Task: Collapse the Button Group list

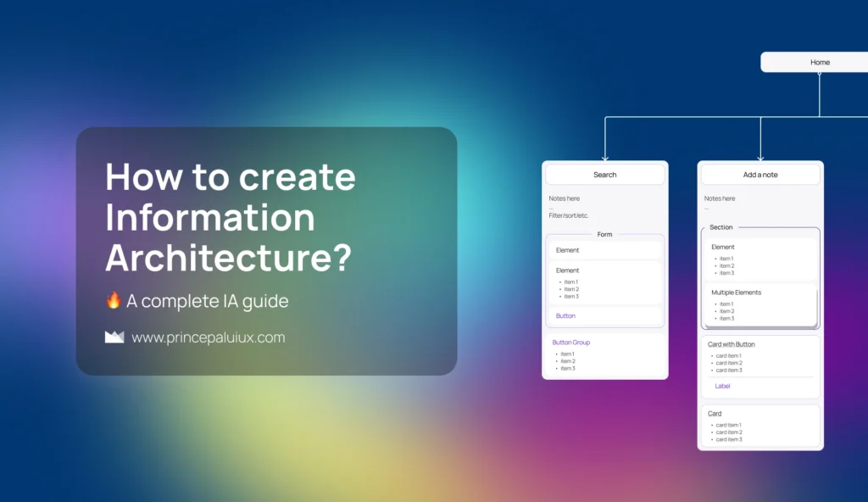Action: [x=569, y=341]
